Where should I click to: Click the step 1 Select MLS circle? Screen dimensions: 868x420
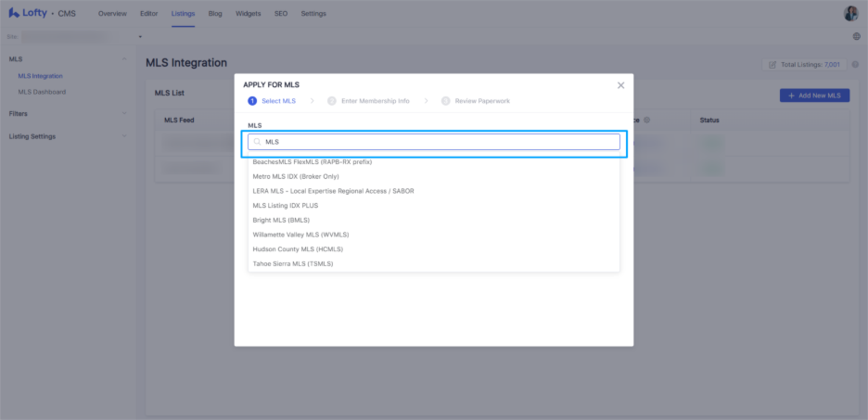tap(251, 101)
